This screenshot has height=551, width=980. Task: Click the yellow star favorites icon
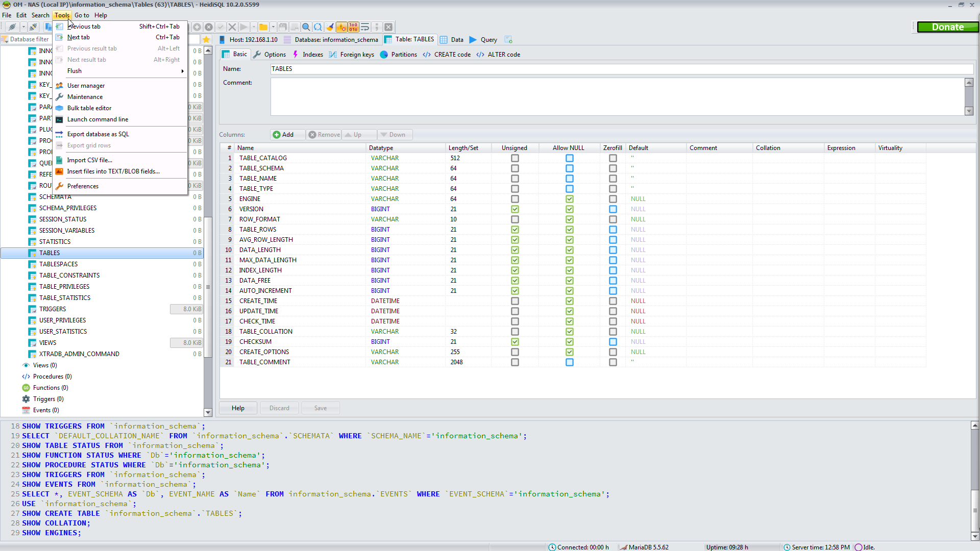click(x=206, y=40)
